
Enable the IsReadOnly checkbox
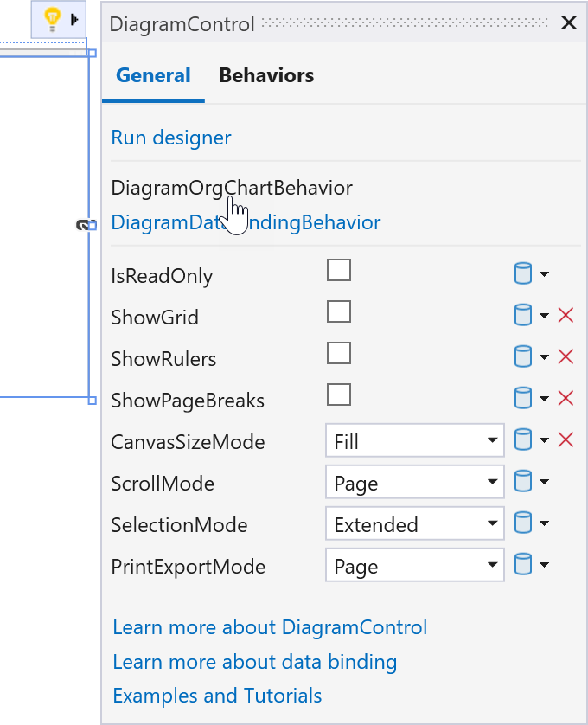339,271
